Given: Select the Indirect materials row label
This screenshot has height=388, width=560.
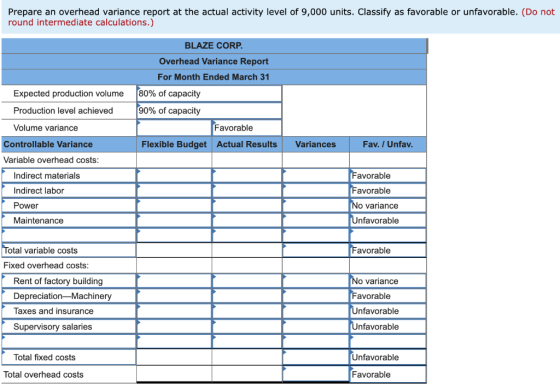Looking at the screenshot, I should click(x=69, y=176).
